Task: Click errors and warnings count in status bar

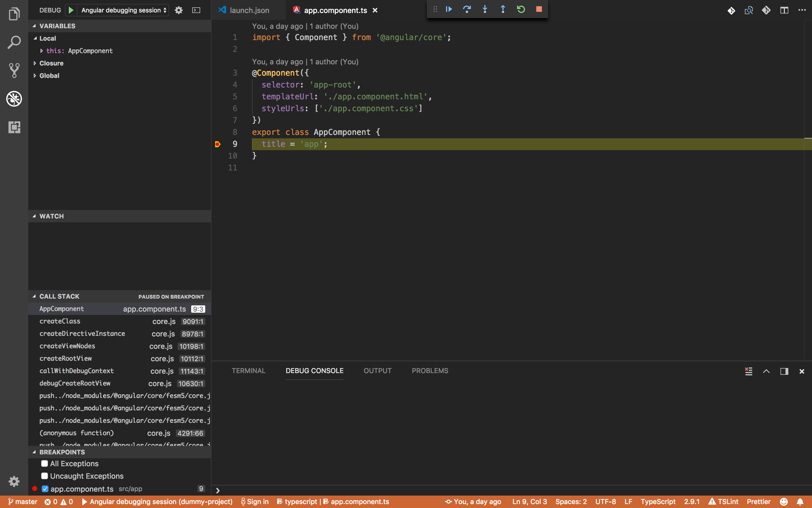Action: [59, 502]
